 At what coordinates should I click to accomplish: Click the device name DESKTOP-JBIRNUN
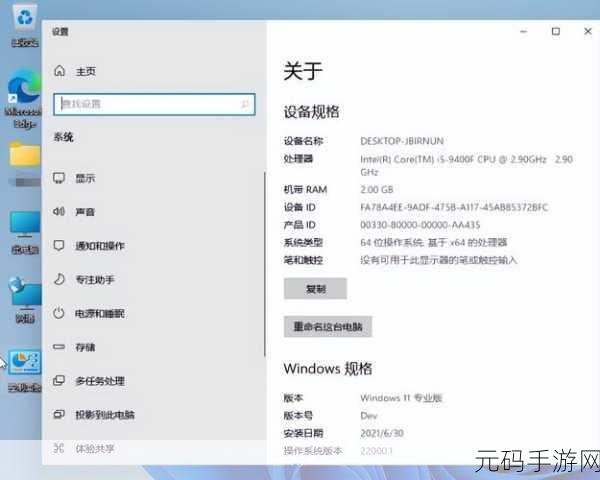[x=402, y=141]
